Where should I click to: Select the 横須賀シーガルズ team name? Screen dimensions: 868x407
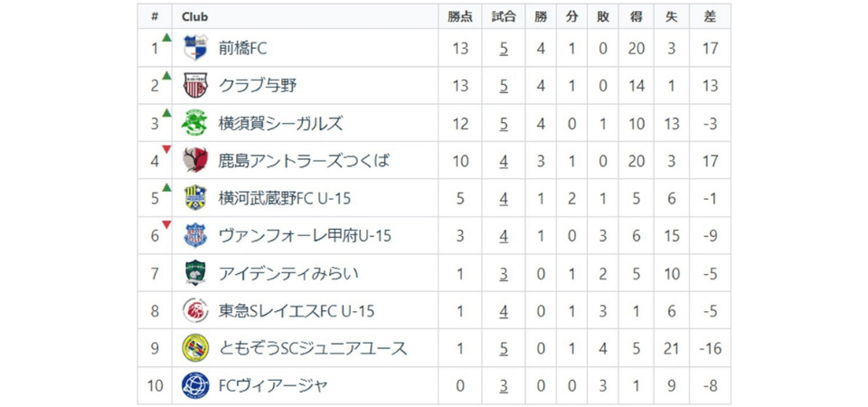[280, 123]
